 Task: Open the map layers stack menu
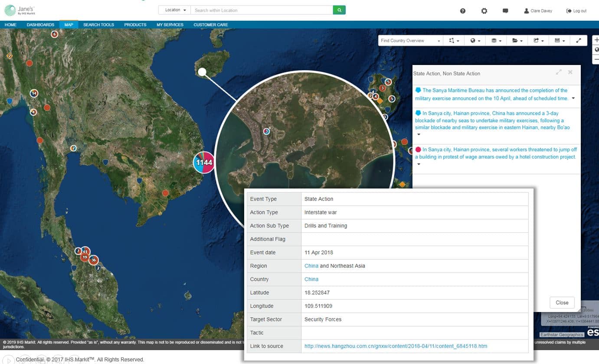(x=496, y=40)
